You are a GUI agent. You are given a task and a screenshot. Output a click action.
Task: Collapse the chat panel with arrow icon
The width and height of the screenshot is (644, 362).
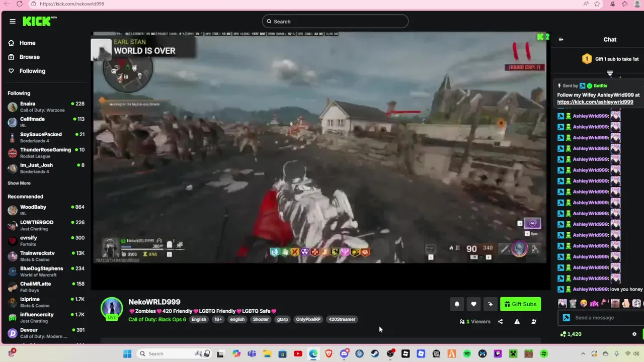[x=561, y=39]
